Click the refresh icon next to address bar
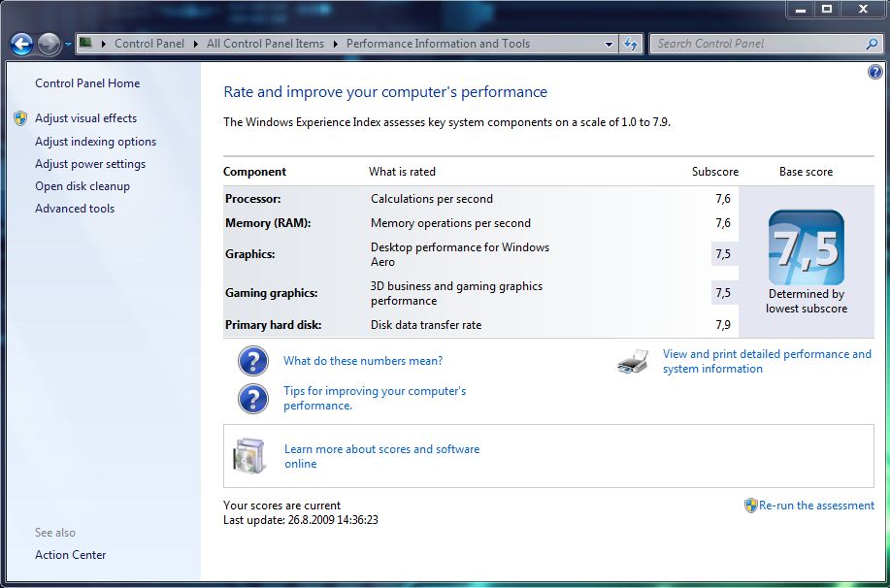This screenshot has height=588, width=890. click(x=630, y=44)
